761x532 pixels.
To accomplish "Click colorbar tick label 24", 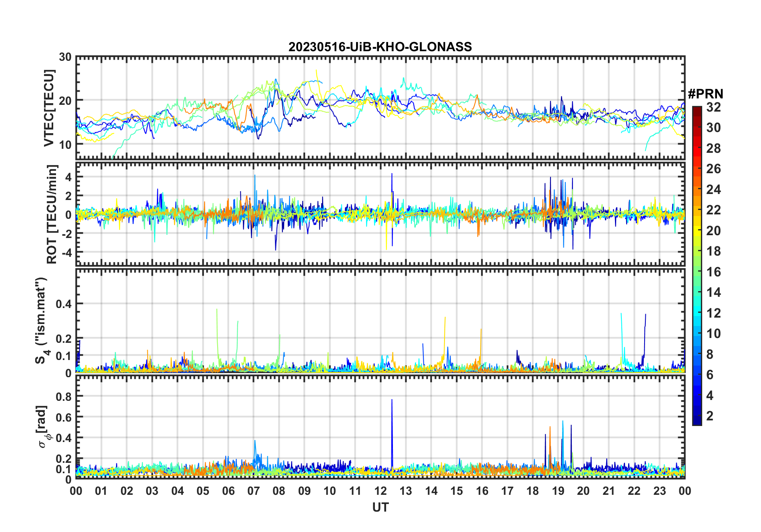I will [x=713, y=190].
